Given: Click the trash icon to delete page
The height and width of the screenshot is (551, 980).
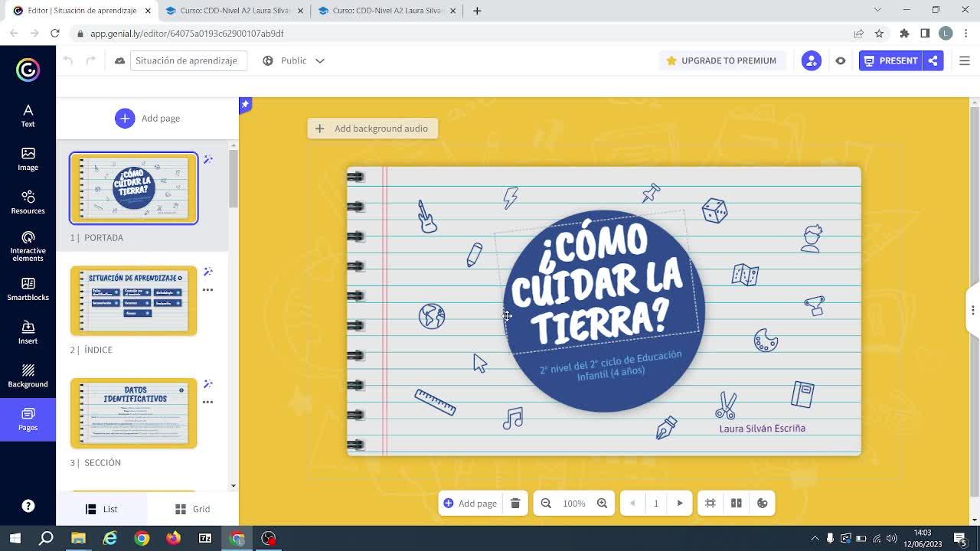Looking at the screenshot, I should click(x=515, y=504).
